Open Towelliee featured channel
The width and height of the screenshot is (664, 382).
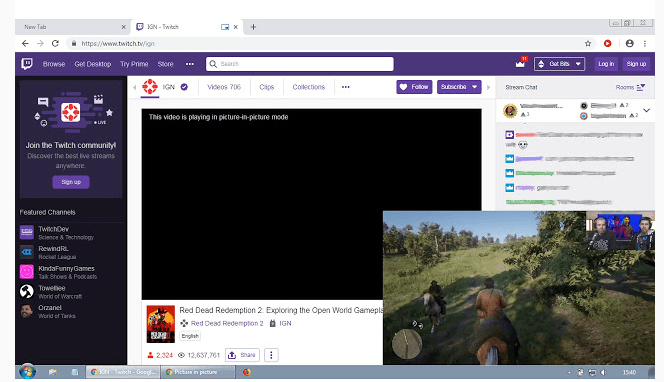[71, 292]
